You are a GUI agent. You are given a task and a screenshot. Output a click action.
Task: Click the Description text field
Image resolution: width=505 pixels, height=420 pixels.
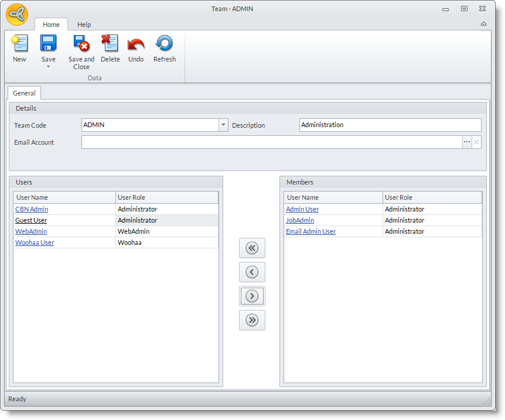390,125
